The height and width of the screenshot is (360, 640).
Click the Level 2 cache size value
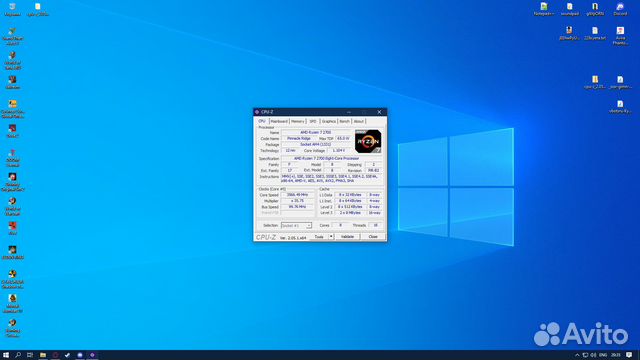point(350,207)
